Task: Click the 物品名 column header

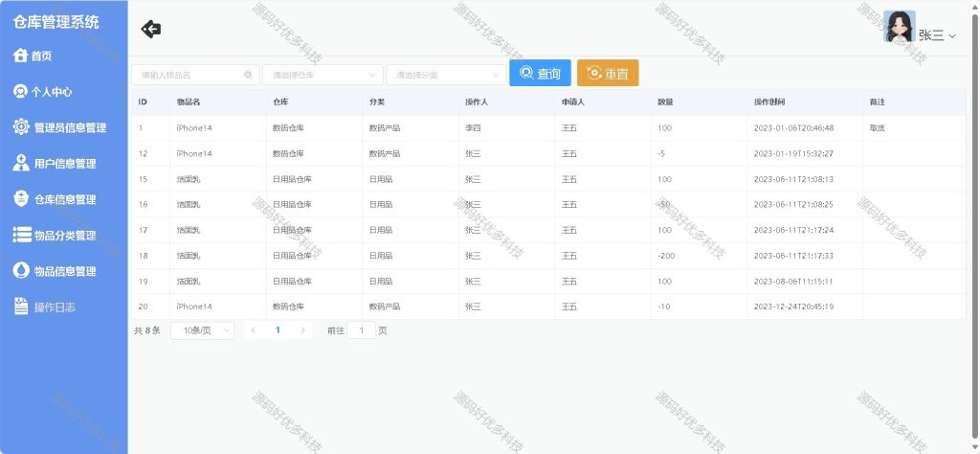Action: point(189,102)
